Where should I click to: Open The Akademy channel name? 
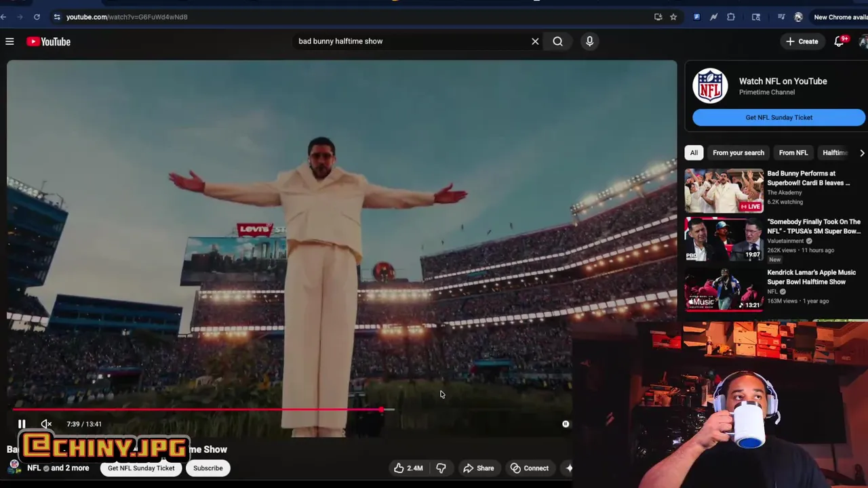[x=784, y=192]
